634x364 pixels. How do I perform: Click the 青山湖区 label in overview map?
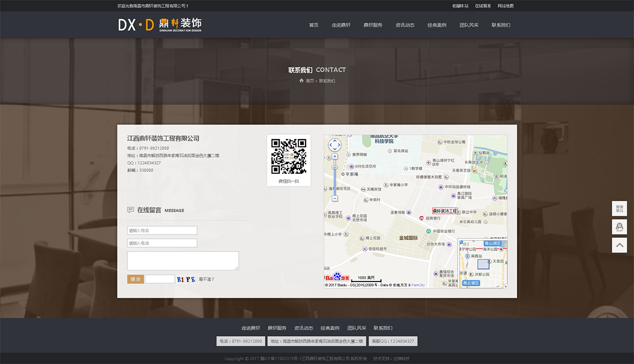pyautogui.click(x=492, y=244)
